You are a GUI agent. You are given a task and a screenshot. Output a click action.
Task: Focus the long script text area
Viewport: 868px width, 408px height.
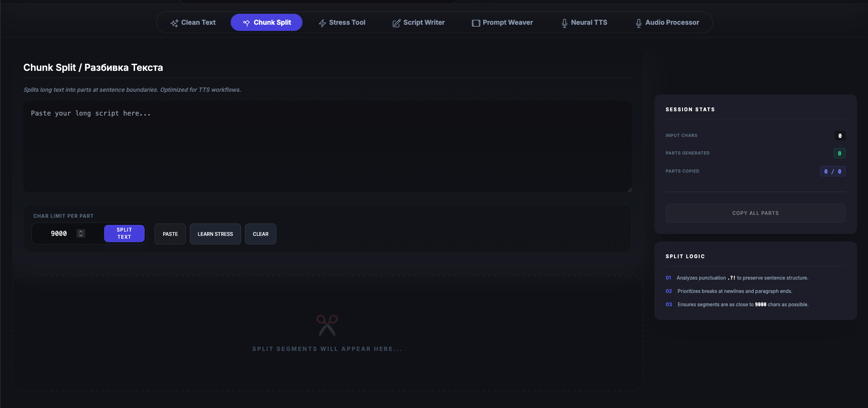327,146
